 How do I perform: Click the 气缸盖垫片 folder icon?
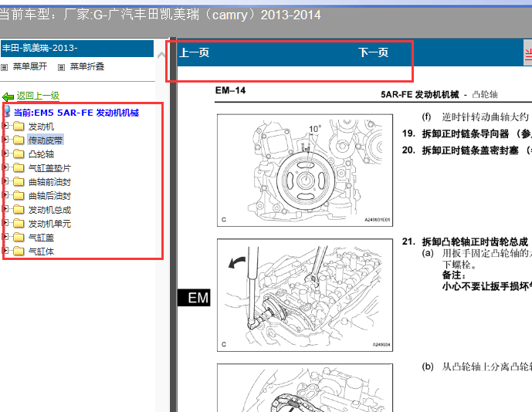pos(19,168)
